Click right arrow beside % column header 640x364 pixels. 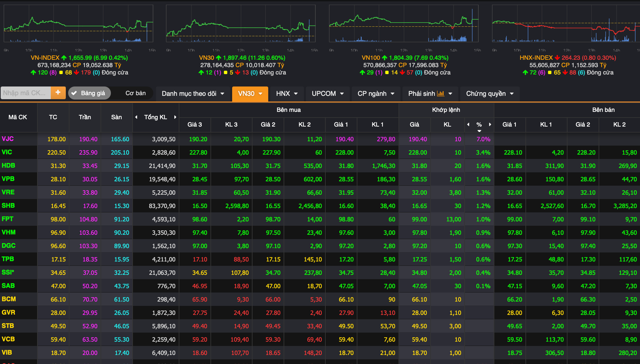[x=490, y=125]
